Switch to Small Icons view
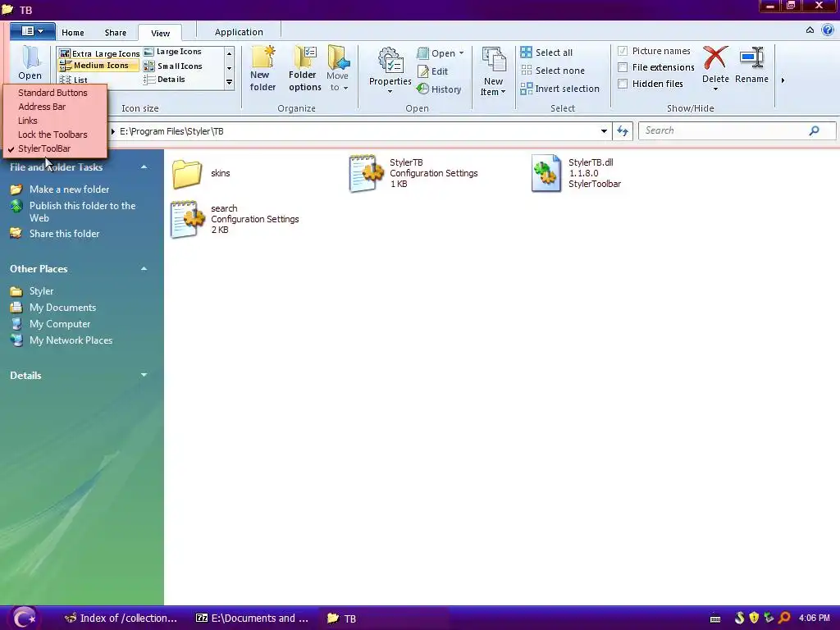840x630 pixels. [x=172, y=66]
